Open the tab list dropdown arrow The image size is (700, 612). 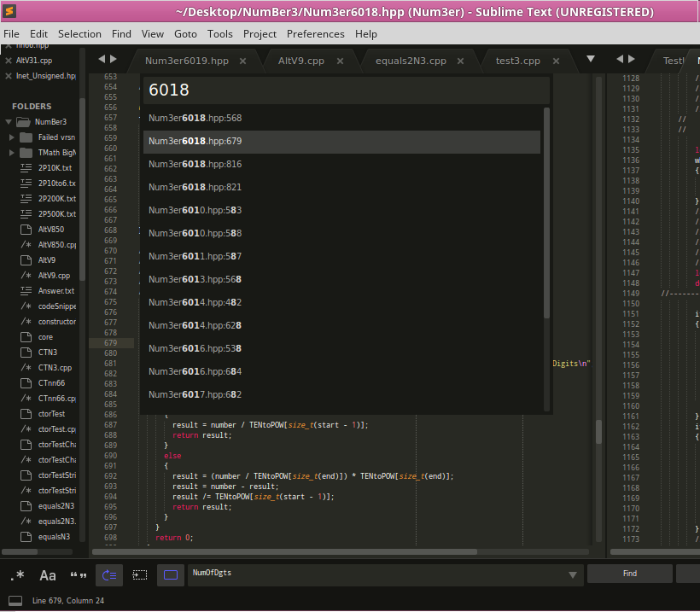click(590, 60)
